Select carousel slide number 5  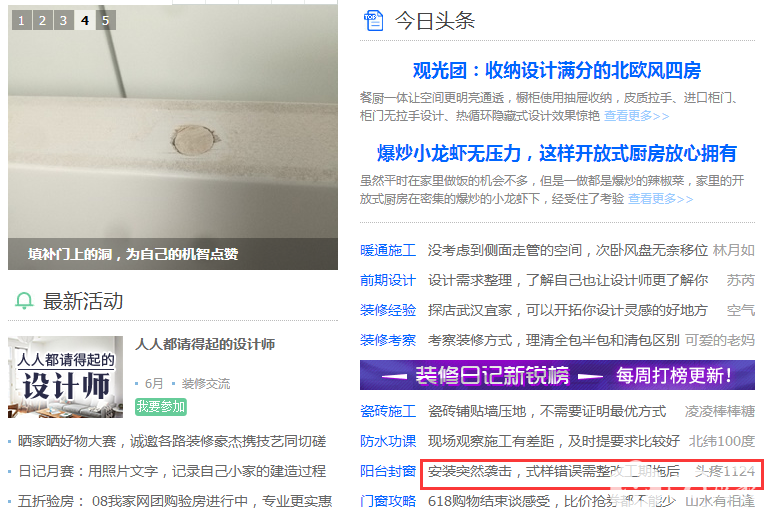pos(106,20)
